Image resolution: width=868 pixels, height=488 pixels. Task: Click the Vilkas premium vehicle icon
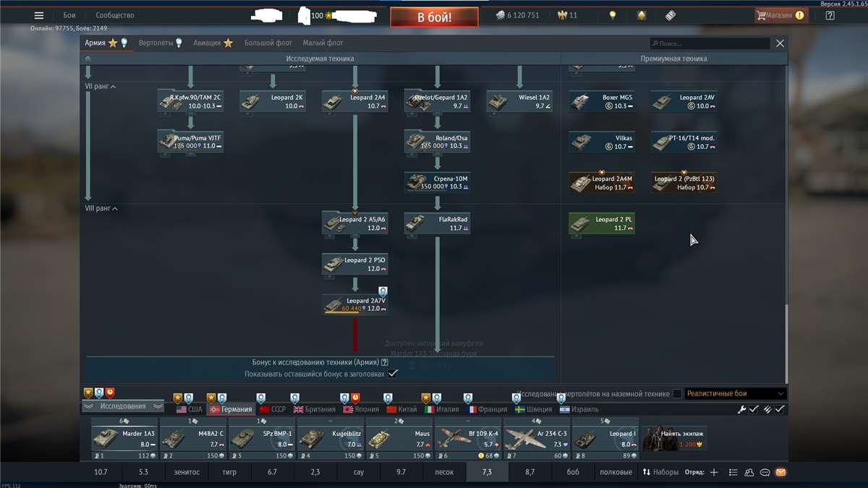(x=581, y=142)
